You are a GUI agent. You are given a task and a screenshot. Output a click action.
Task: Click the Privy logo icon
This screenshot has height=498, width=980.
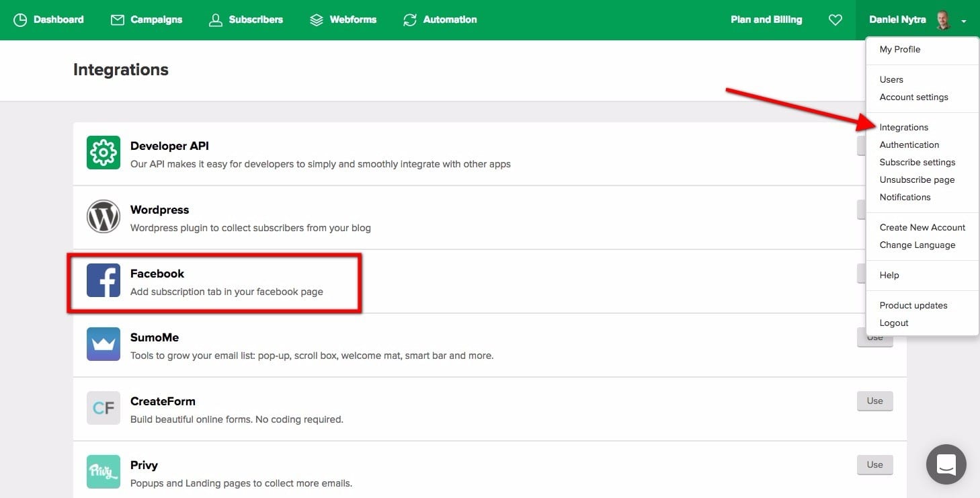104,472
